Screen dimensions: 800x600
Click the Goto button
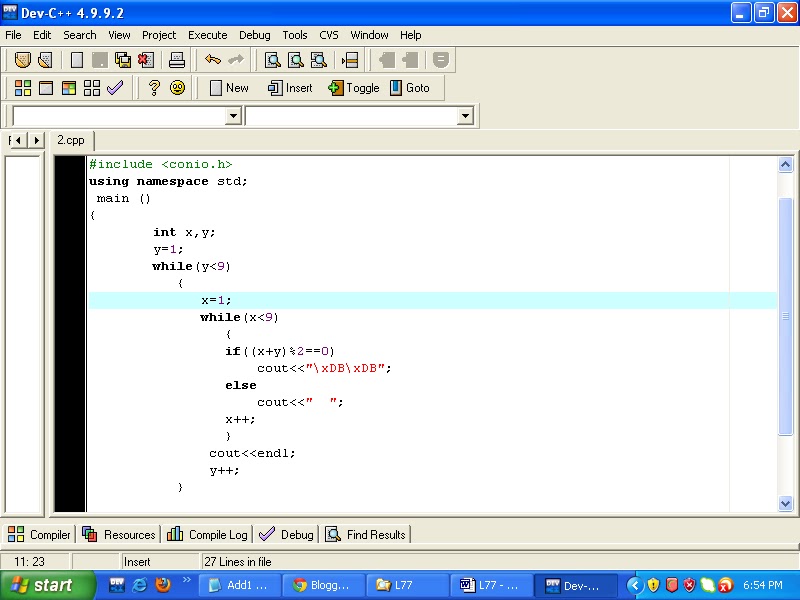[x=412, y=88]
